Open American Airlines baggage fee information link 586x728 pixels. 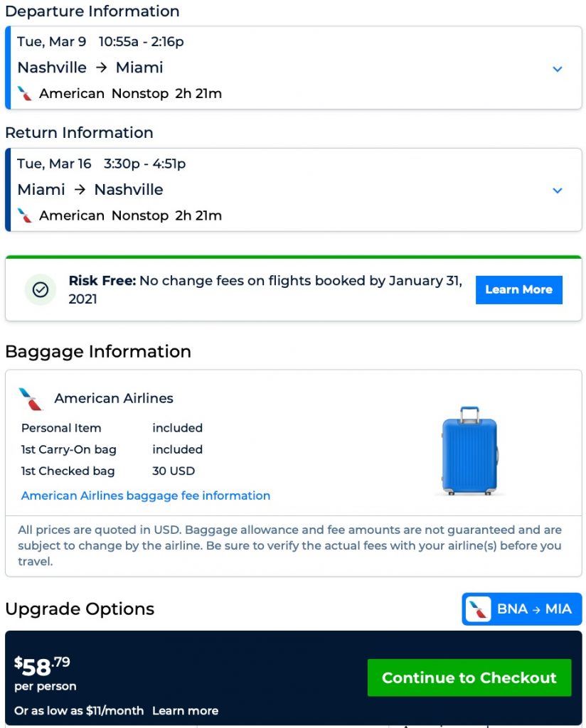pyautogui.click(x=146, y=496)
